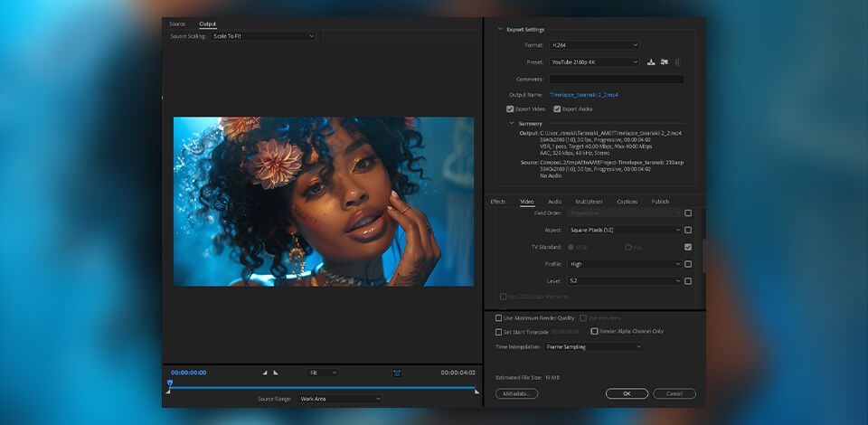868x425 pixels.
Task: Collapse the Export Settings section
Action: click(x=500, y=29)
